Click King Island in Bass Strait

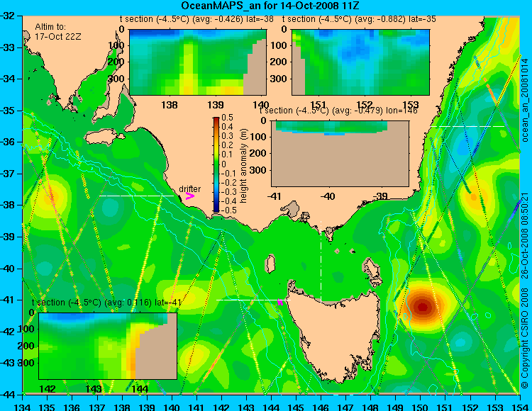(x=270, y=264)
